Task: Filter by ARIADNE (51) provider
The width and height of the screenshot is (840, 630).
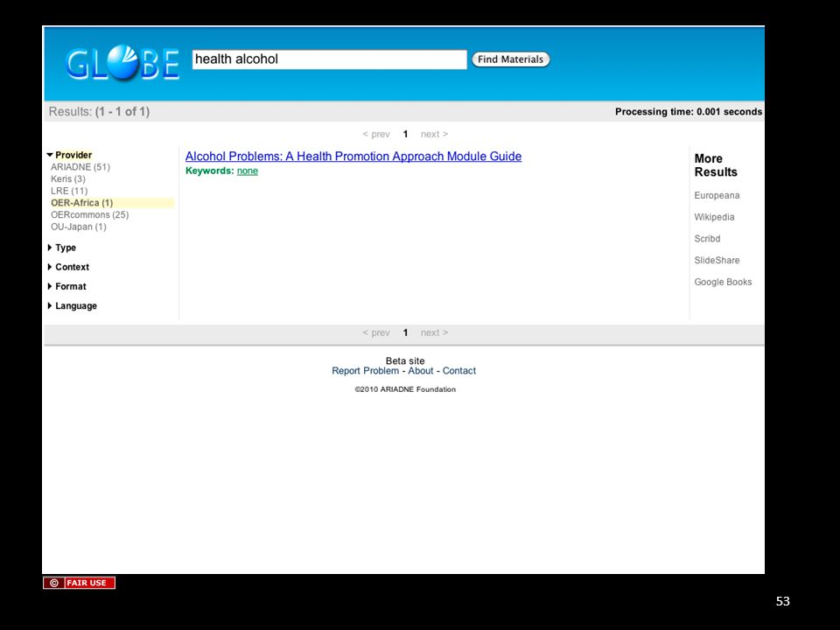Action: 80,167
